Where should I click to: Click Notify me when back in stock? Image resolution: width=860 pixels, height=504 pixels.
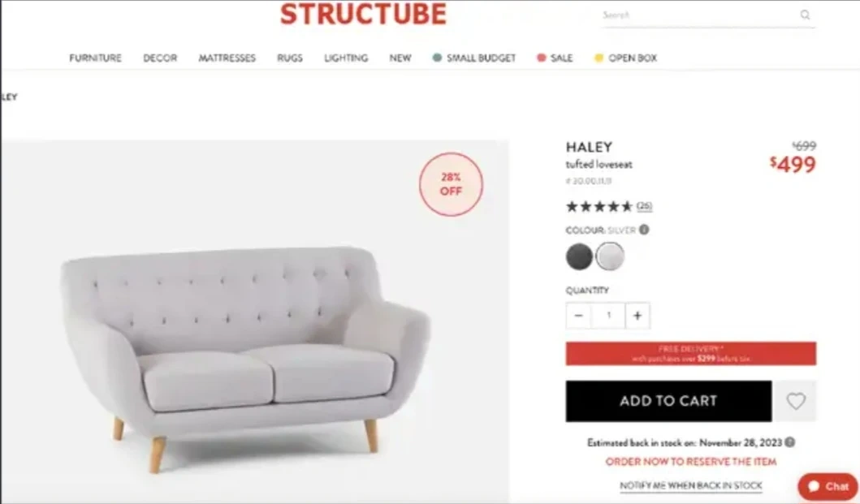[690, 485]
